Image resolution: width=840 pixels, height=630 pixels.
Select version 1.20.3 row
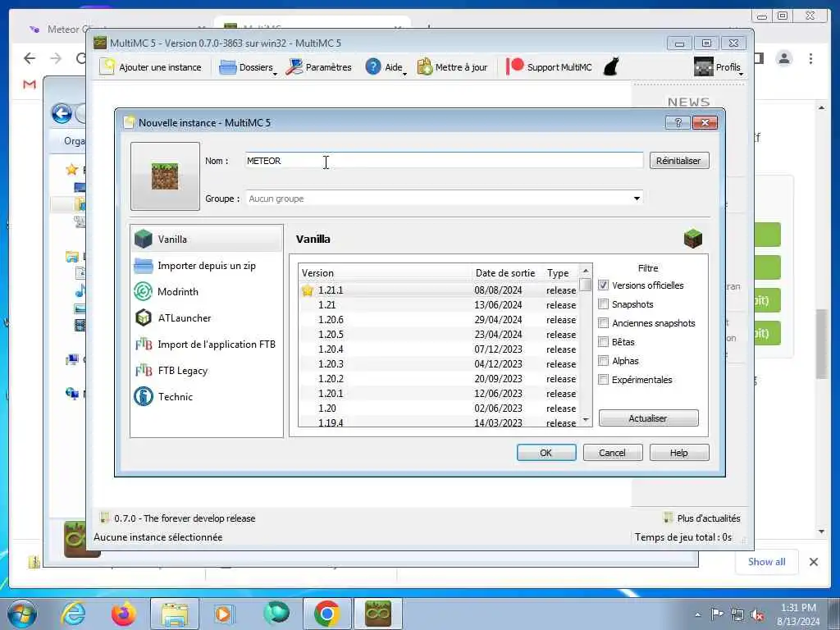point(439,363)
